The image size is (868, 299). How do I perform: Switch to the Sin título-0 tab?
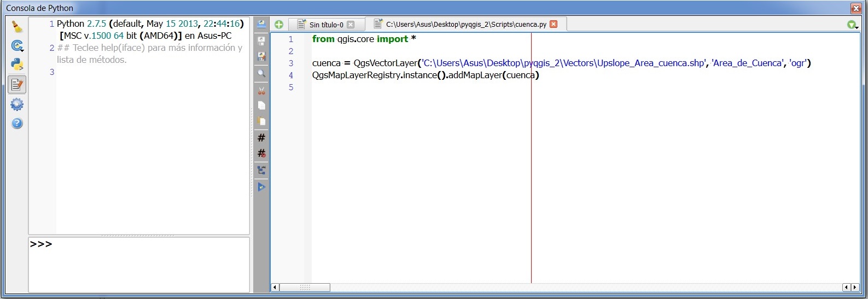tap(326, 25)
